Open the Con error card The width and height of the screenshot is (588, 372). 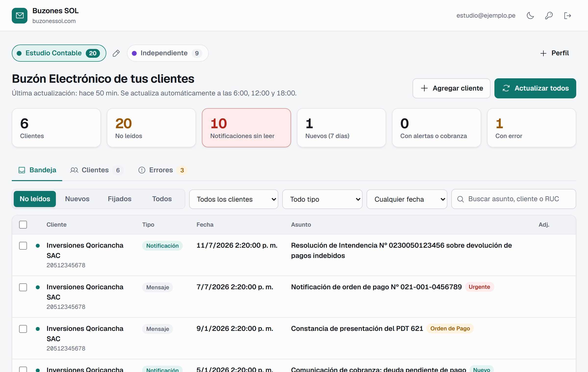pyautogui.click(x=532, y=128)
